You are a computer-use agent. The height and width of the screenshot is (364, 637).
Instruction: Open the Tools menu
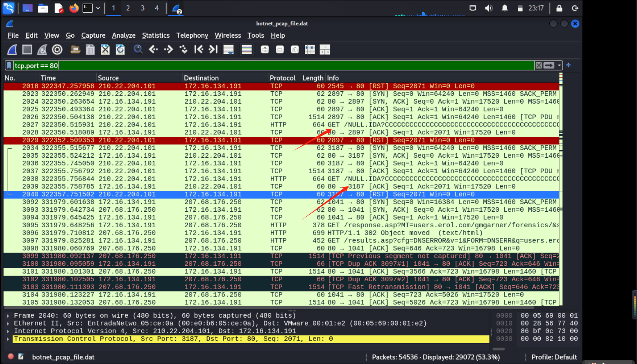(x=256, y=36)
